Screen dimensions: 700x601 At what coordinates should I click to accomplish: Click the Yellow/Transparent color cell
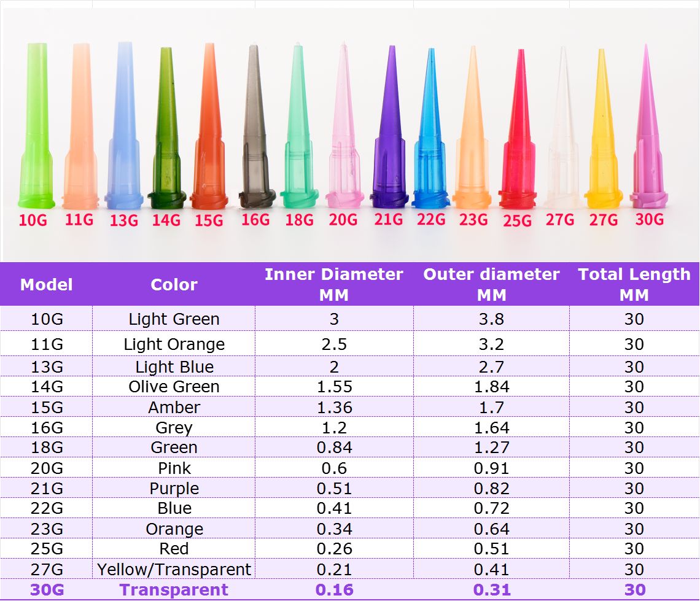coord(174,569)
